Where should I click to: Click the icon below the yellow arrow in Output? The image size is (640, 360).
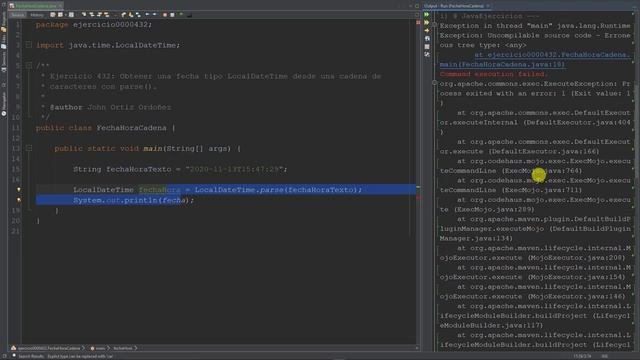coord(427,39)
